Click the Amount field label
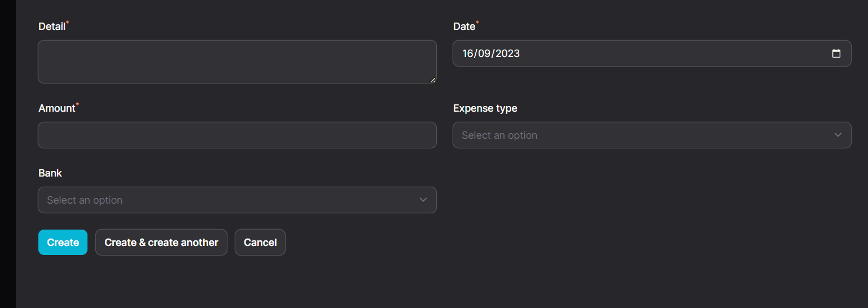This screenshot has height=308, width=868. [x=57, y=108]
